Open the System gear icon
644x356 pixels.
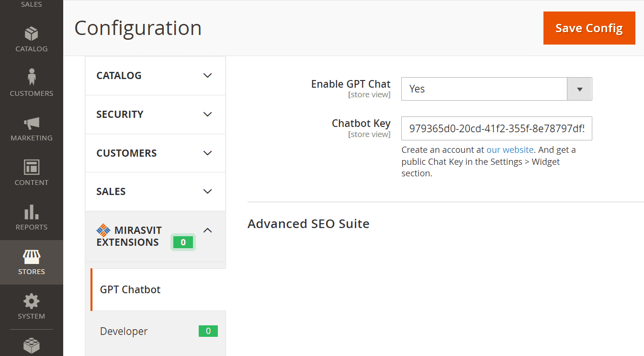click(x=32, y=301)
